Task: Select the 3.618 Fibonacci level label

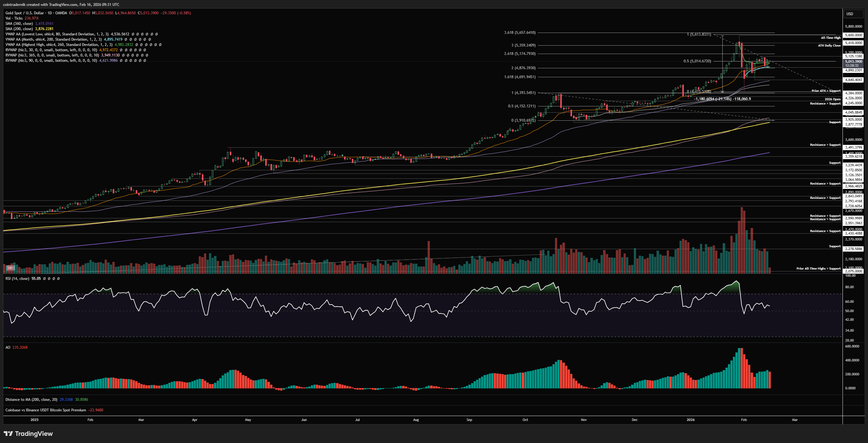Action: tap(519, 33)
